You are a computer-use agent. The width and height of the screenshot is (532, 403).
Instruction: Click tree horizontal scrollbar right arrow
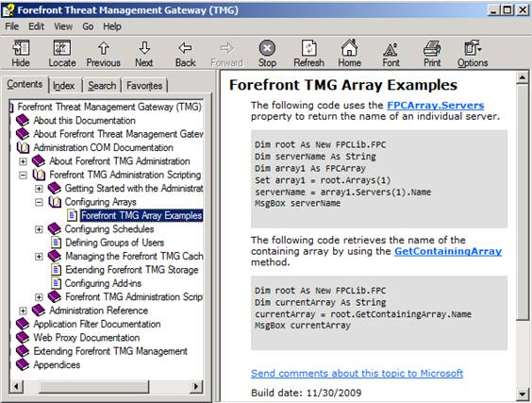click(196, 387)
